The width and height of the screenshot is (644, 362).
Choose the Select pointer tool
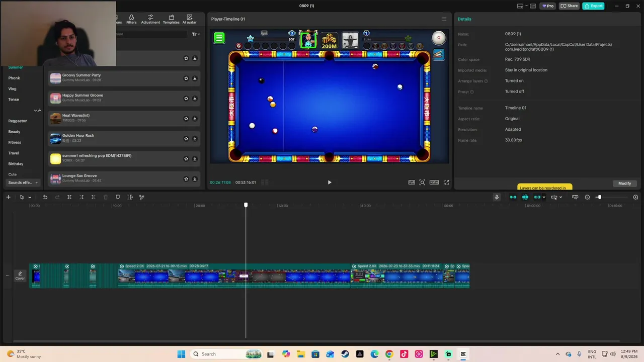(x=22, y=197)
